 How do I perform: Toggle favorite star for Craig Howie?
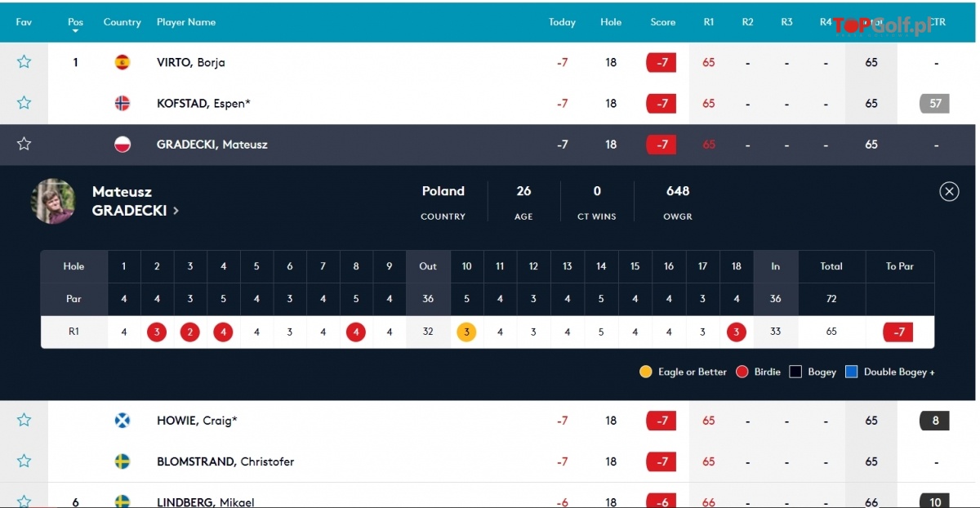(24, 421)
